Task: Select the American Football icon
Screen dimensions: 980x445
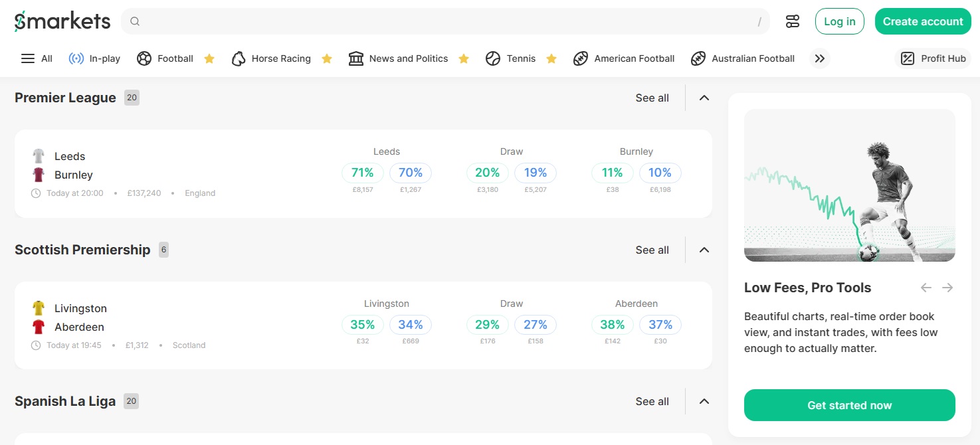Action: pyautogui.click(x=581, y=58)
